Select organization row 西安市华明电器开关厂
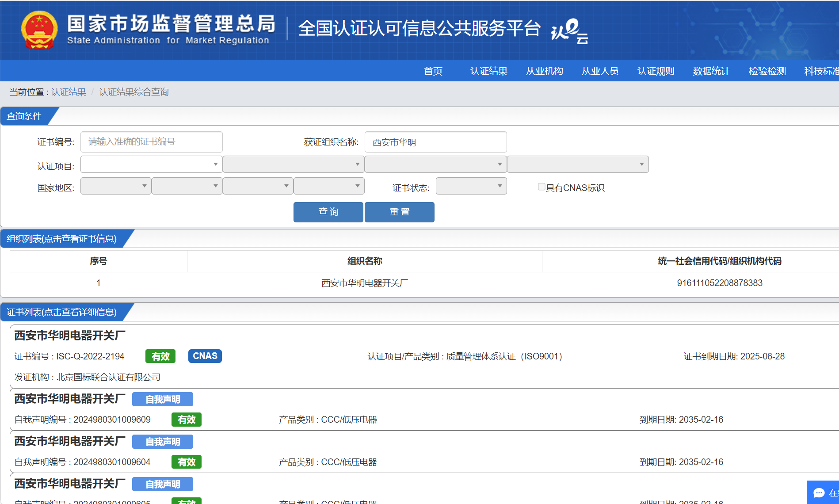Screen dimensions: 839x504 tap(365, 283)
